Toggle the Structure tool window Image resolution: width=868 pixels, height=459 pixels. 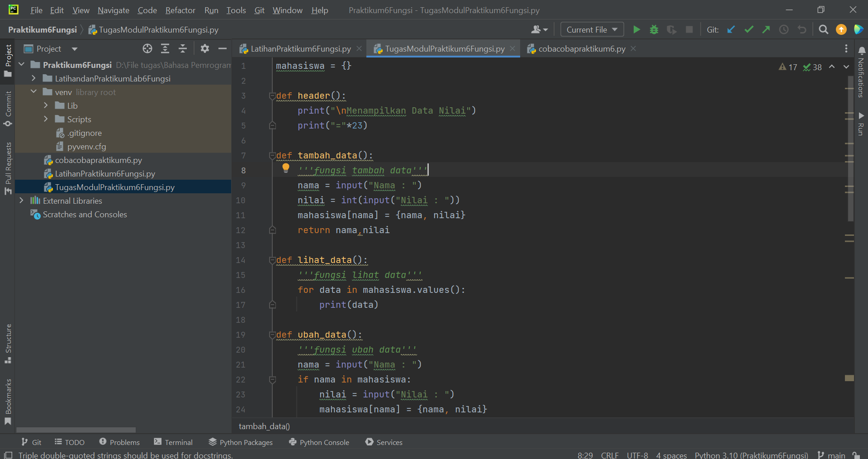[8, 344]
